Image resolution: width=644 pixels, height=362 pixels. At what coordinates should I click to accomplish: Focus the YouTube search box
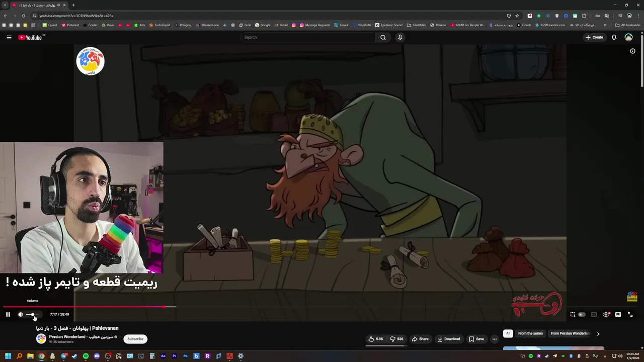tap(307, 37)
